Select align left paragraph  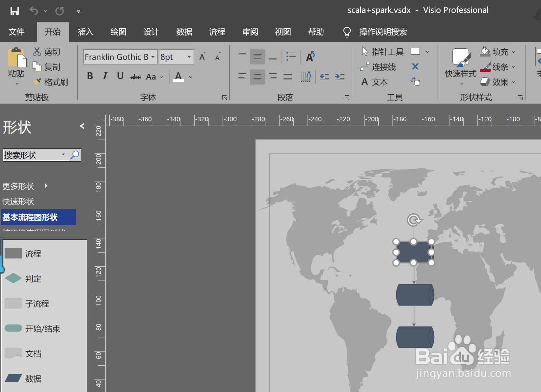pos(242,77)
